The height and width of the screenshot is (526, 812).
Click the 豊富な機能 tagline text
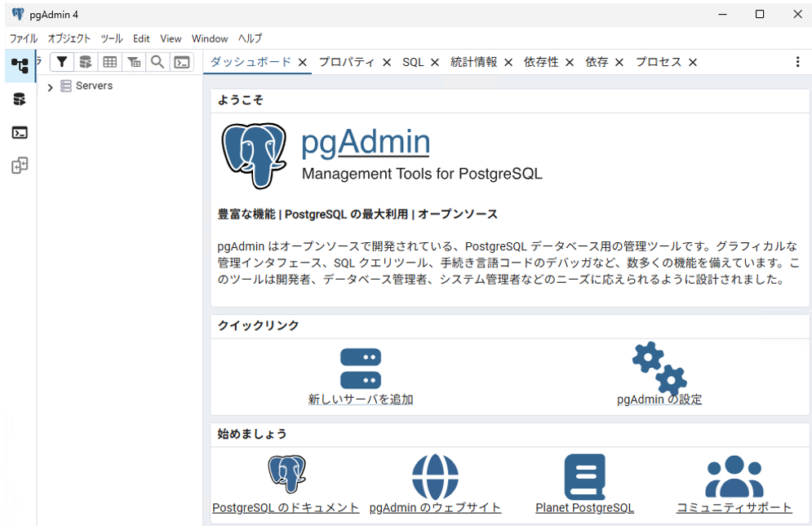357,214
